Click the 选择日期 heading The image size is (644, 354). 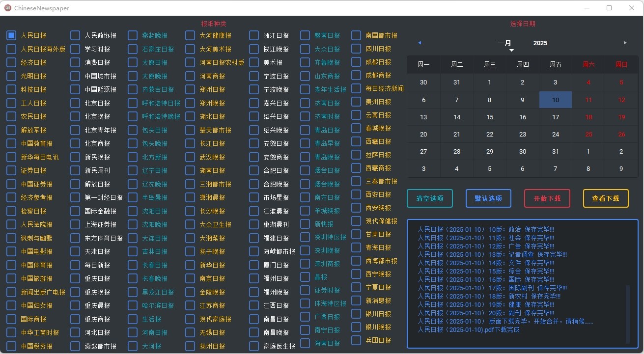coord(523,24)
